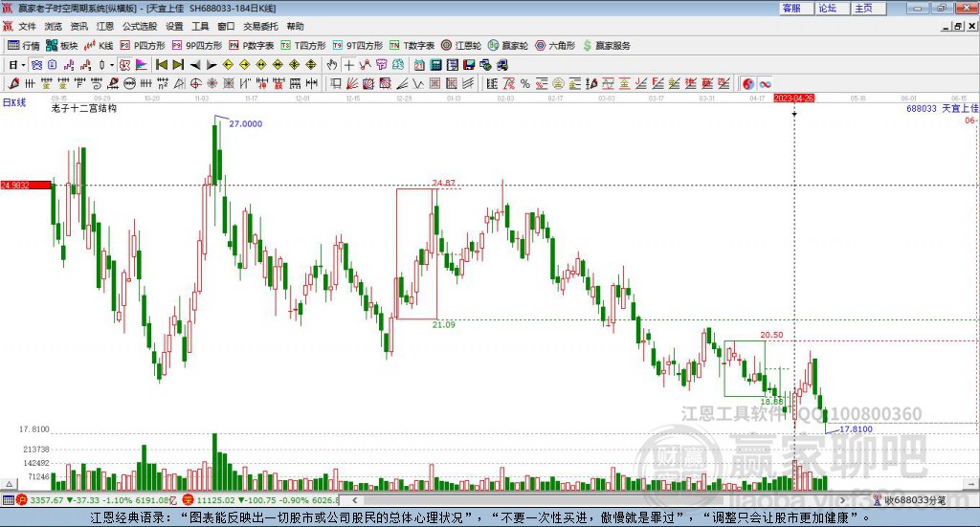Click the 收688033分笔 status entry
The height and width of the screenshot is (527, 980).
[909, 500]
